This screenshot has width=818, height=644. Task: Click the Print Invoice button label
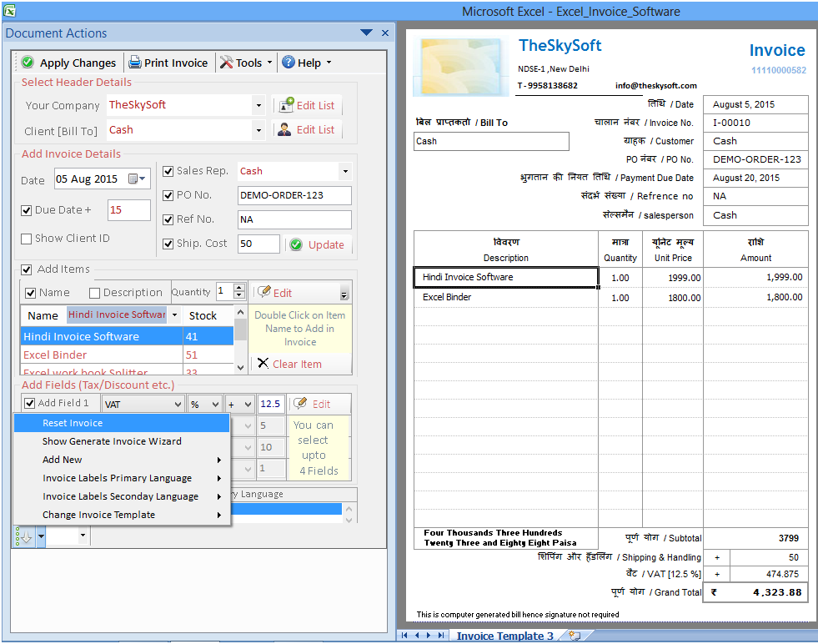[x=176, y=63]
